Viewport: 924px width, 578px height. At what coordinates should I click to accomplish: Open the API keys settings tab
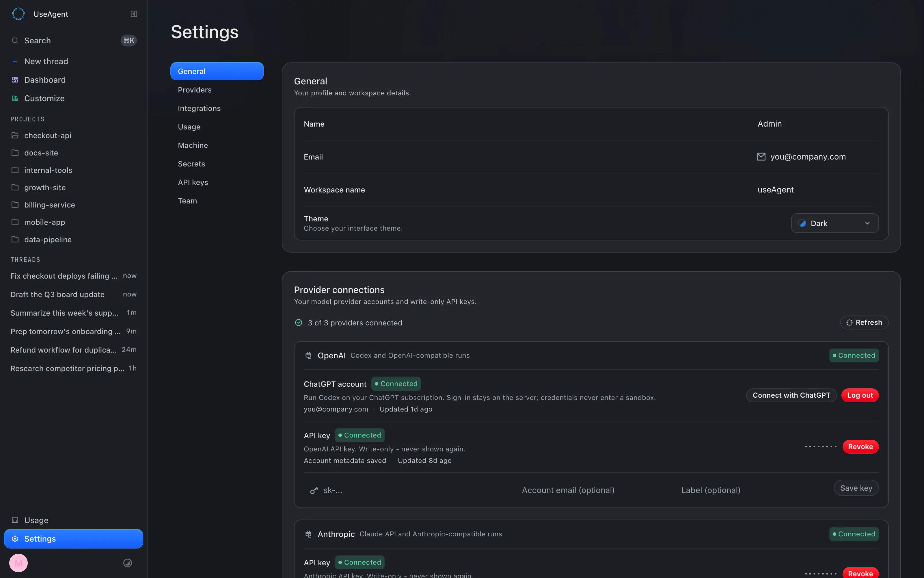[x=217, y=182]
